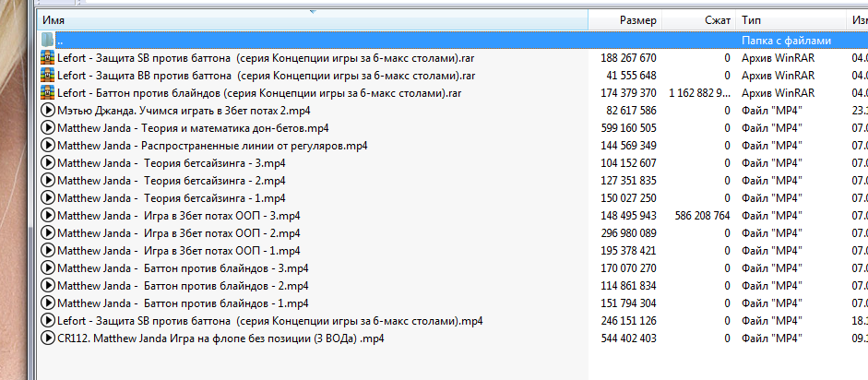Sort list by the Сжат column header
This screenshot has width=868, height=380.
697,20
